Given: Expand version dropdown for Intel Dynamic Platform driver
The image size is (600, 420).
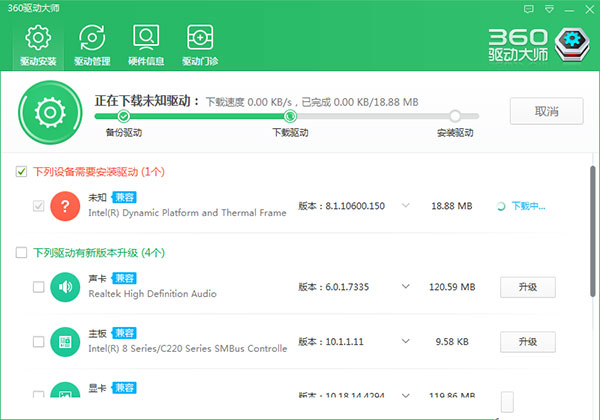Looking at the screenshot, I should 405,206.
